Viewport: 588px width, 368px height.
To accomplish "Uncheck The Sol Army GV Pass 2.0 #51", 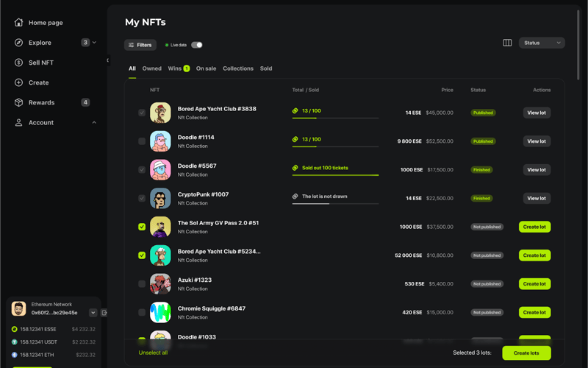I will pos(142,227).
